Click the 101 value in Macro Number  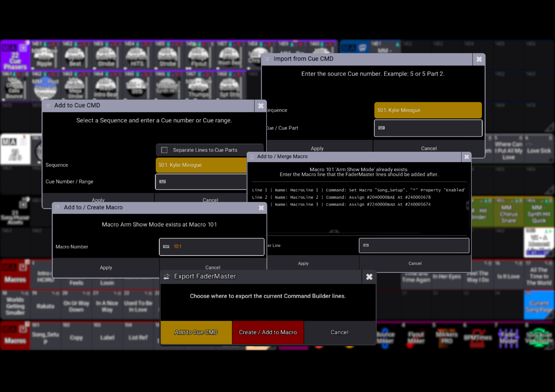point(177,246)
